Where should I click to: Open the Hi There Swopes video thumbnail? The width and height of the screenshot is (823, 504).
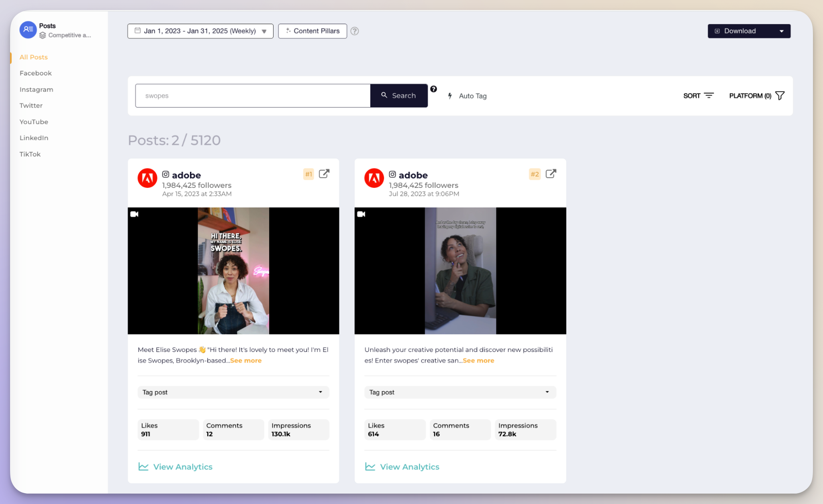coord(233,271)
